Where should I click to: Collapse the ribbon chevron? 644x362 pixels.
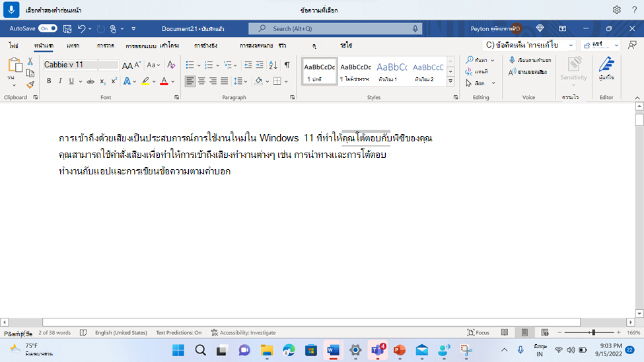(637, 98)
